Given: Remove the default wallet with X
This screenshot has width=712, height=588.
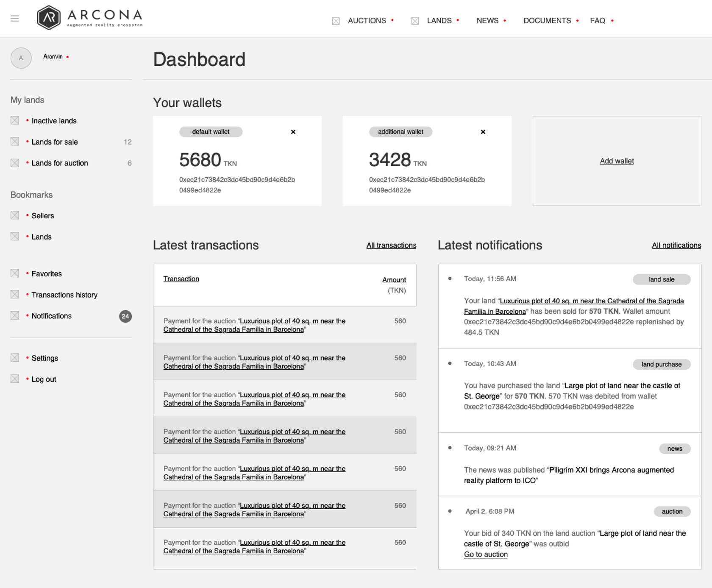Looking at the screenshot, I should 293,132.
